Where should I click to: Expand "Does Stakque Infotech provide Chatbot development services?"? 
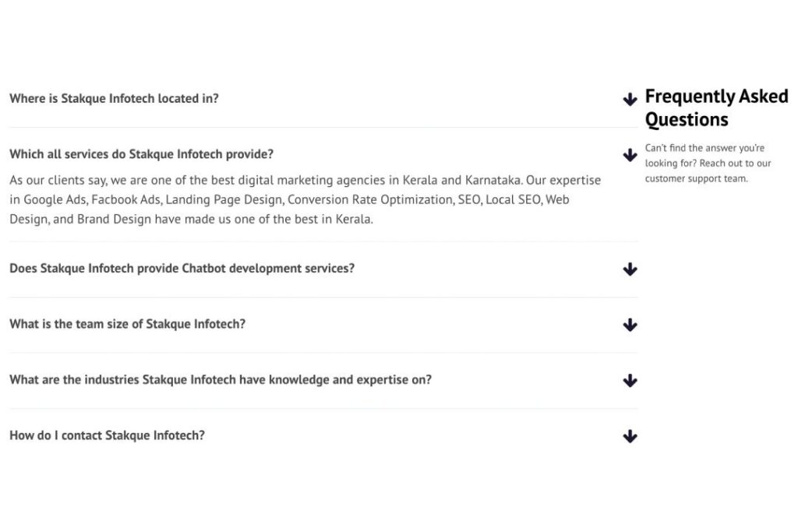pyautogui.click(x=182, y=268)
